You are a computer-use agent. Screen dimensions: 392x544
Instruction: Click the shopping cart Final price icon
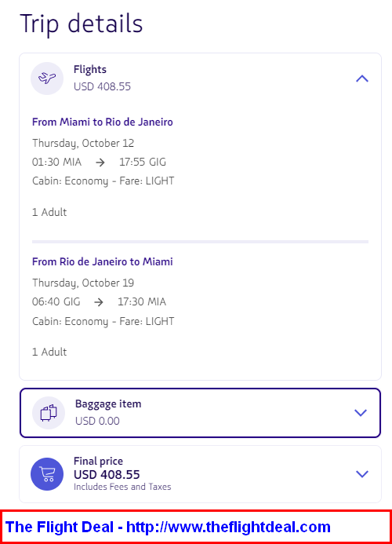(47, 474)
